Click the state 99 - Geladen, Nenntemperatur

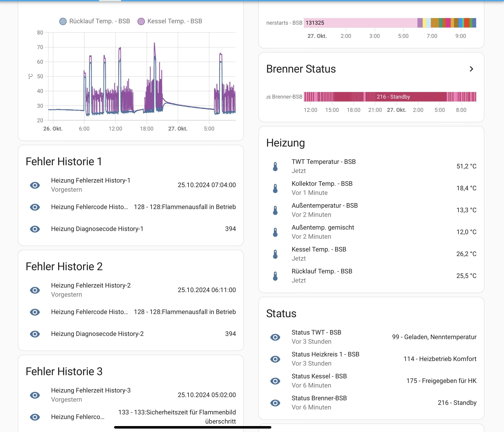tap(434, 337)
